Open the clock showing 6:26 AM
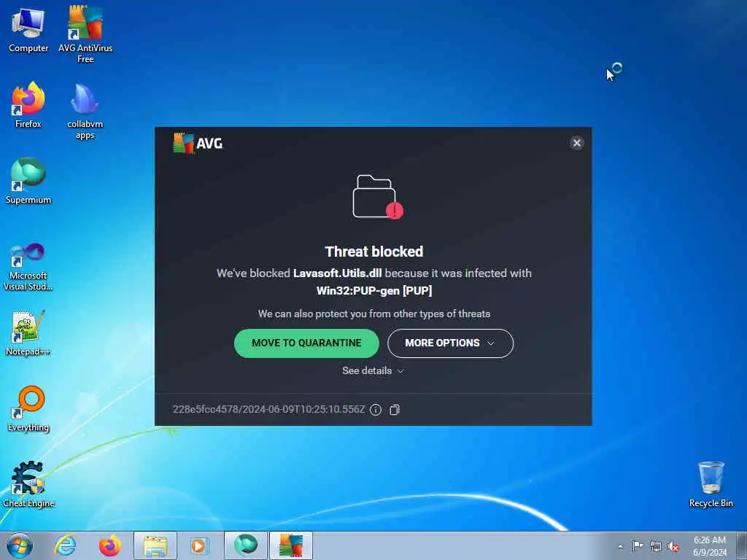Image resolution: width=747 pixels, height=560 pixels. (710, 546)
